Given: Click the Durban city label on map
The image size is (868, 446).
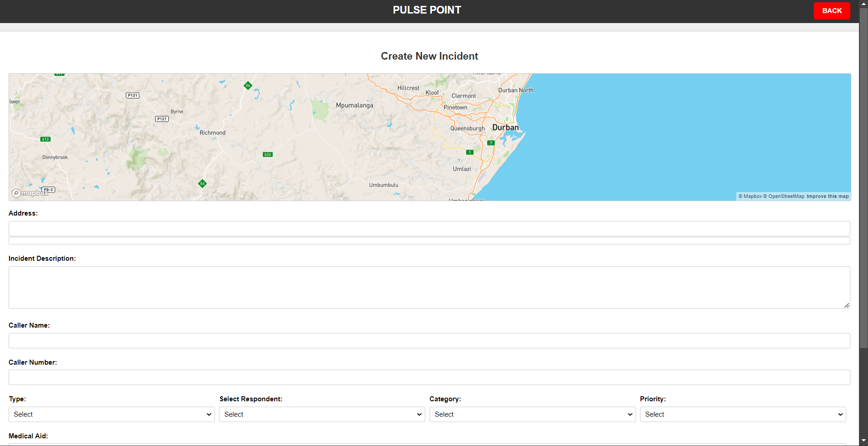Looking at the screenshot, I should coord(505,127).
